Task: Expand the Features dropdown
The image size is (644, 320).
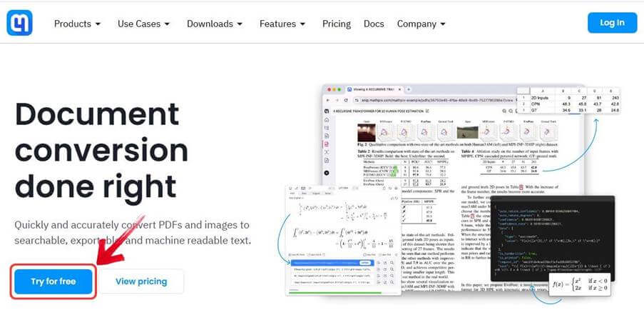Action: click(x=282, y=24)
